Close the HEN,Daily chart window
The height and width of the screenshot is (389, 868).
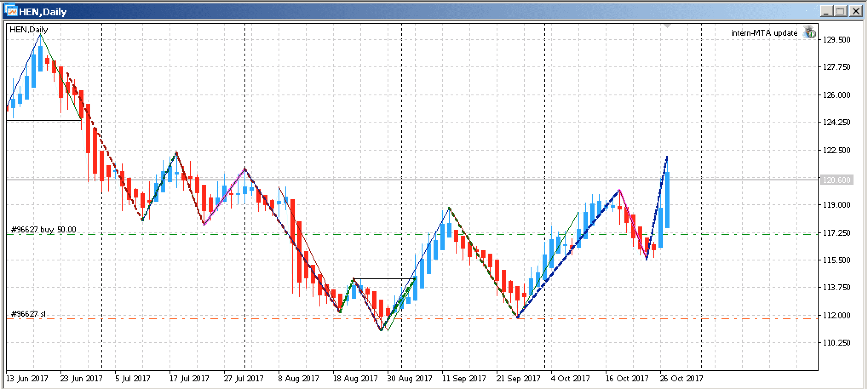(x=855, y=11)
